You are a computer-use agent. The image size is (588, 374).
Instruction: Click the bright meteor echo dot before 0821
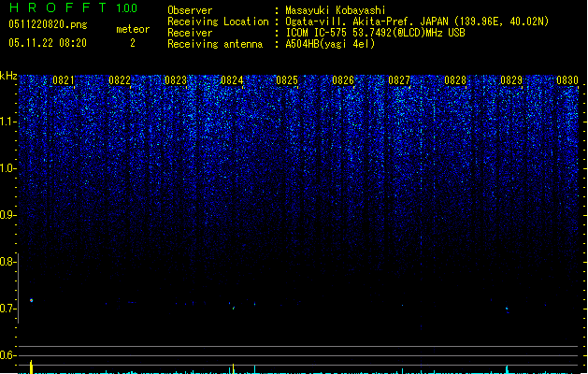[x=32, y=300]
